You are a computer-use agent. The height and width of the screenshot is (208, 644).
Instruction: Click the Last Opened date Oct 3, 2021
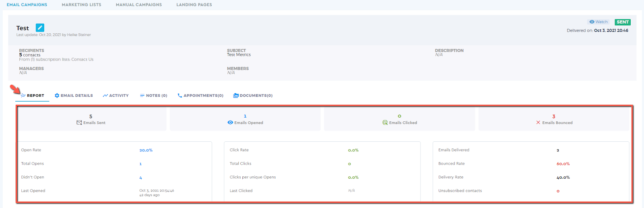(157, 191)
